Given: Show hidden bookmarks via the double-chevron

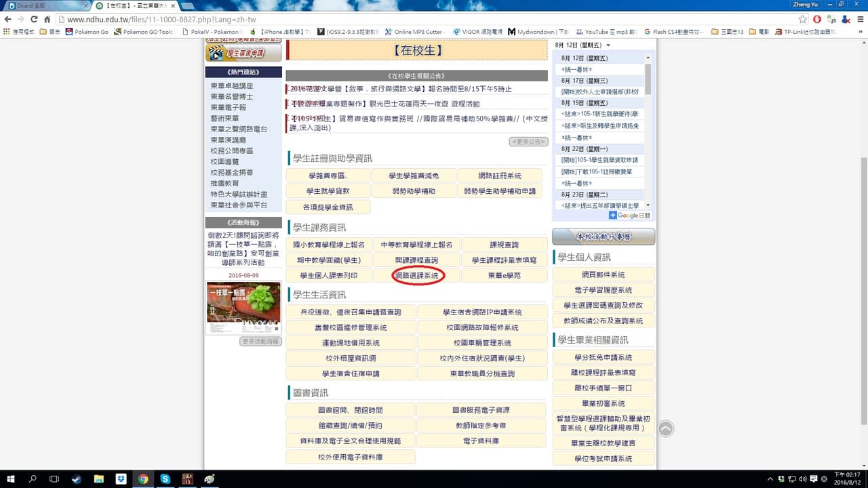Looking at the screenshot, I should pos(860,32).
